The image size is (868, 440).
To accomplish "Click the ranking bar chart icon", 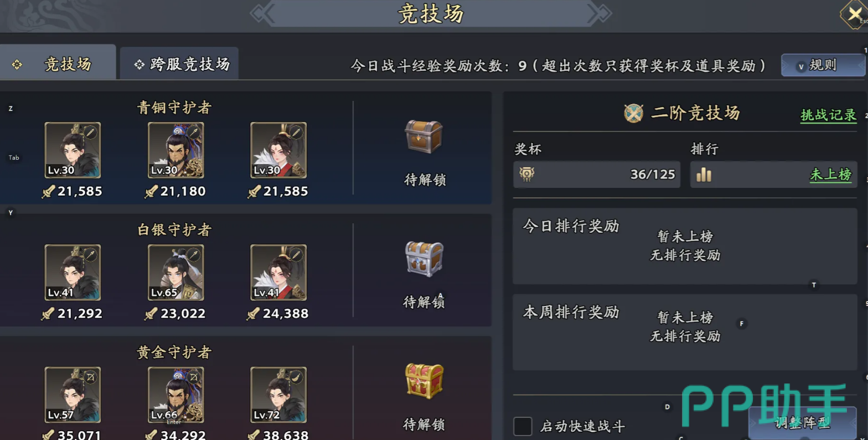I will [x=704, y=175].
